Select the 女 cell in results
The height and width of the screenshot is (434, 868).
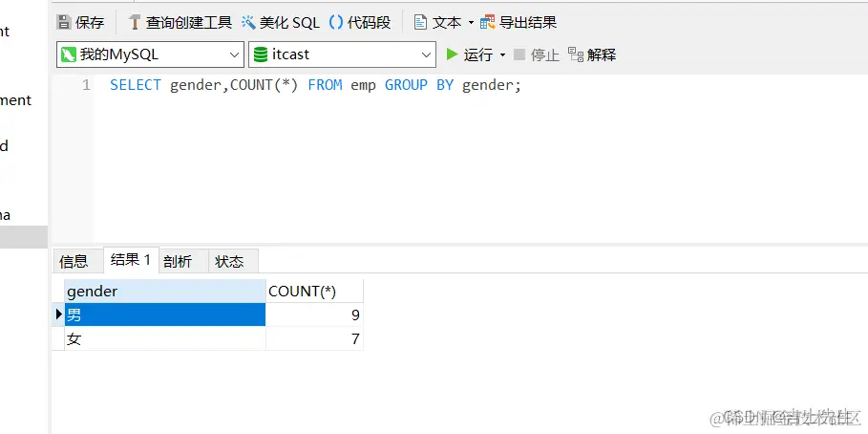pyautogui.click(x=165, y=338)
